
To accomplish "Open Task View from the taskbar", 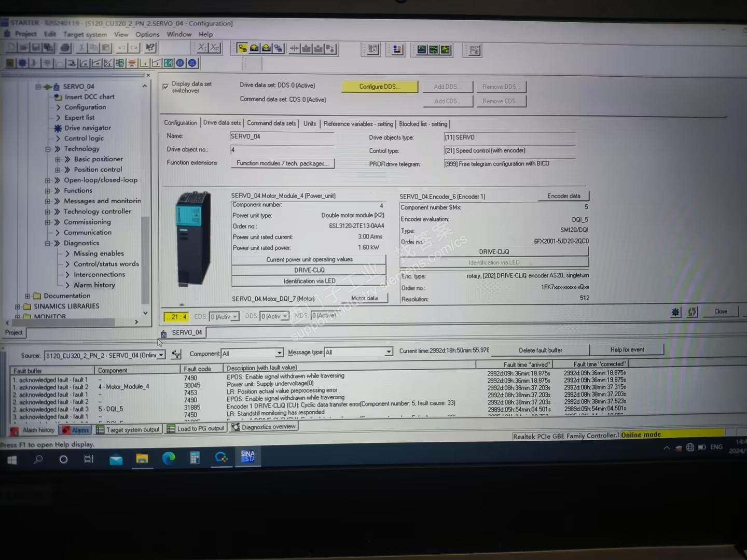I will tap(89, 459).
